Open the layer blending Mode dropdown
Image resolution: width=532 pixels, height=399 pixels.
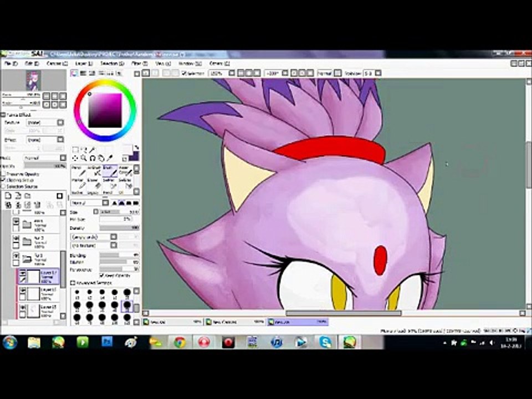tap(63, 158)
